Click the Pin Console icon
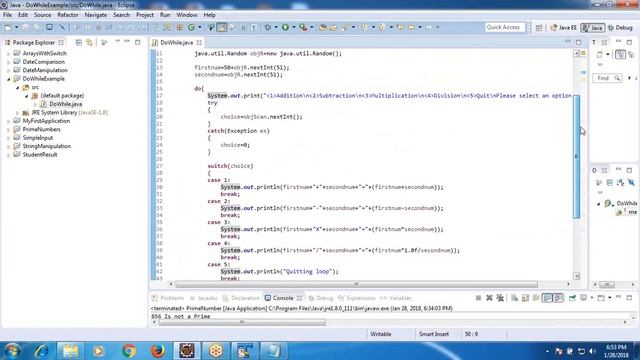Image resolution: width=640 pixels, height=360 pixels. click(572, 298)
